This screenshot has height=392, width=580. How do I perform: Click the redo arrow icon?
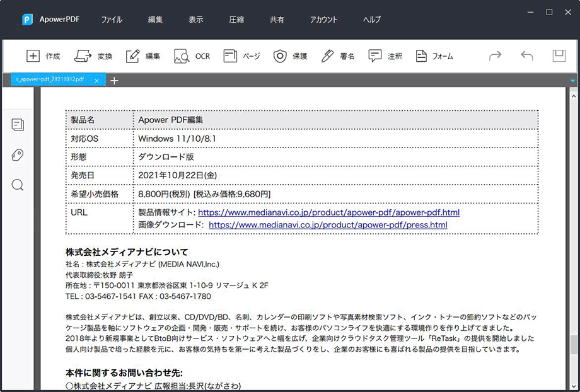coord(495,56)
